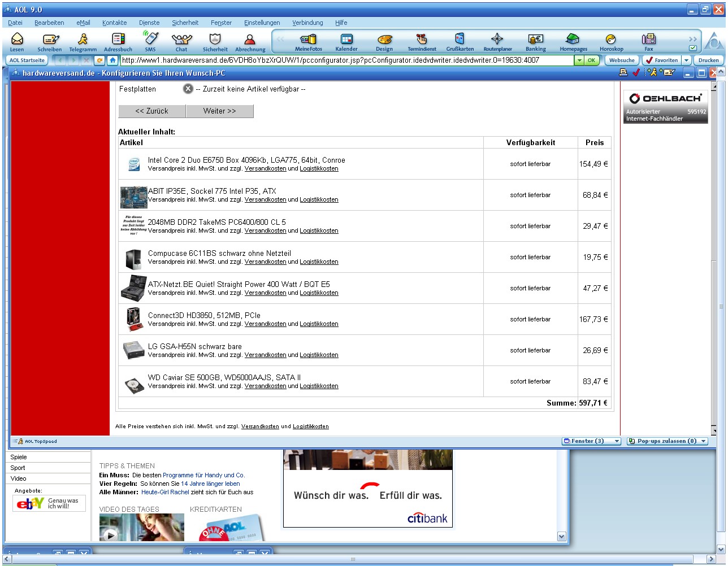Image resolution: width=728 pixels, height=566 pixels.
Task: Open the Dienste menu
Action: pos(149,23)
